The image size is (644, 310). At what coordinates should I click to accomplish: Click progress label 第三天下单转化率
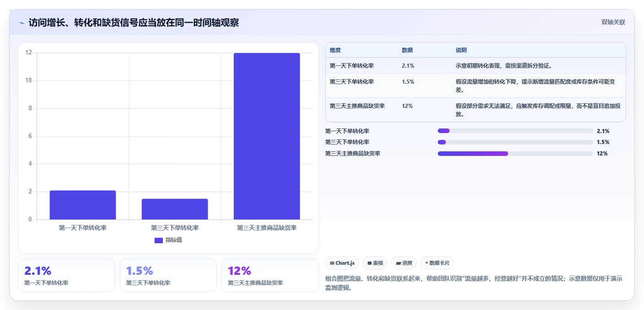pyautogui.click(x=347, y=142)
